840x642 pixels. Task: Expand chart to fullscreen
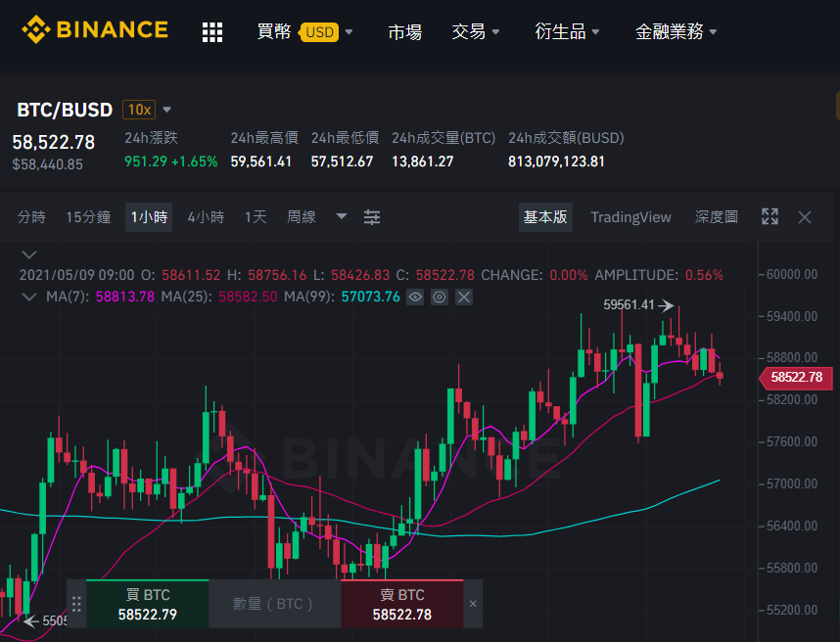pyautogui.click(x=770, y=217)
